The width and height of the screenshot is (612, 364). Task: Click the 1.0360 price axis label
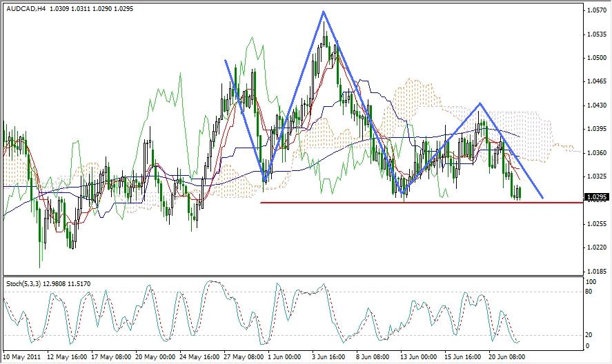pyautogui.click(x=596, y=152)
